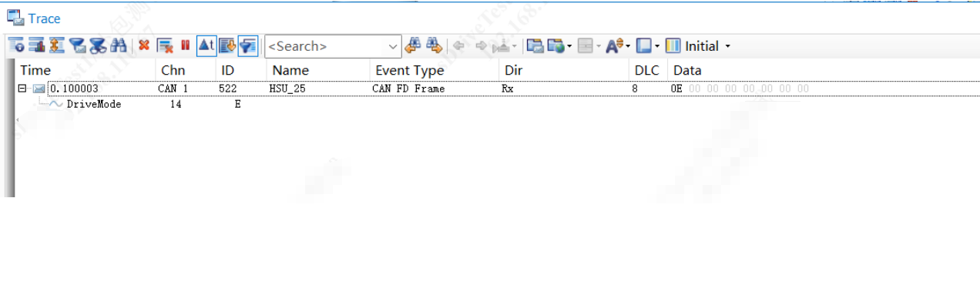980x292 pixels.
Task: Click the font size letter A icon
Action: 615,46
